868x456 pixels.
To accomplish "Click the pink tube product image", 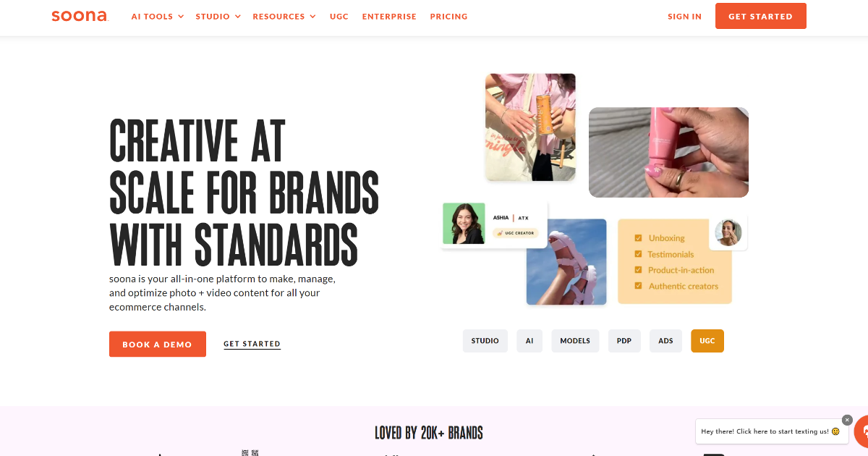I will [x=668, y=152].
